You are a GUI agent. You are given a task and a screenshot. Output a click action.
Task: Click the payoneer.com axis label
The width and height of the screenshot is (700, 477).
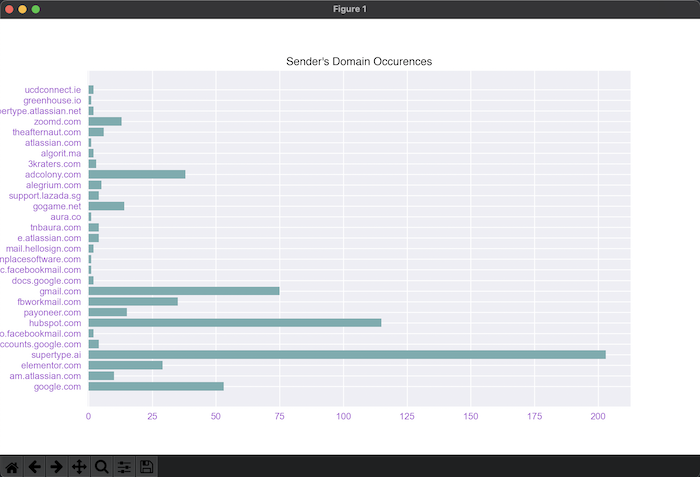(52, 313)
